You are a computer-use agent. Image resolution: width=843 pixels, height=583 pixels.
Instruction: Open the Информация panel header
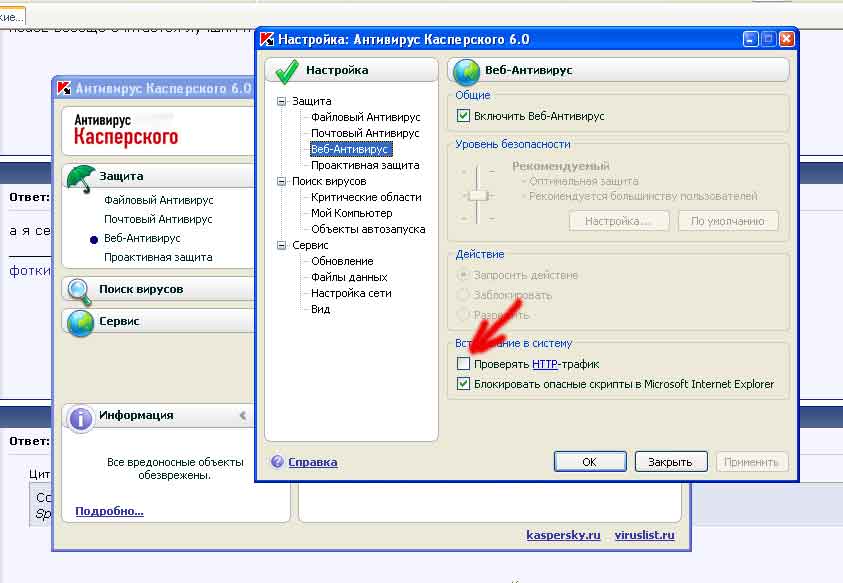point(159,415)
